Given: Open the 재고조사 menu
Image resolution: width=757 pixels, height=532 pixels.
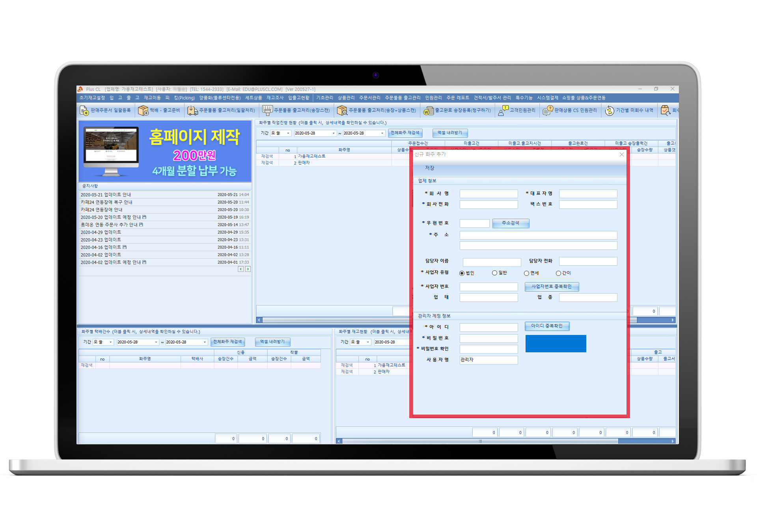Looking at the screenshot, I should tap(275, 98).
